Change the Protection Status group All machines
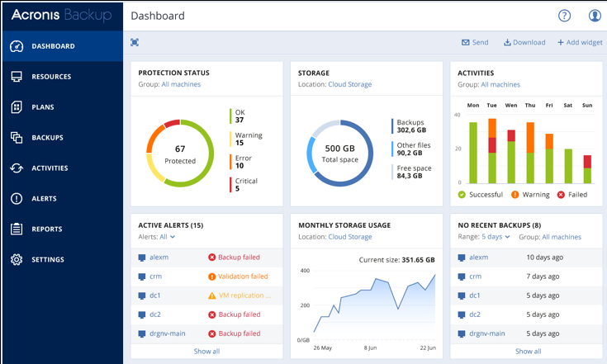Screen dimensions: 607x364 pyautogui.click(x=181, y=84)
